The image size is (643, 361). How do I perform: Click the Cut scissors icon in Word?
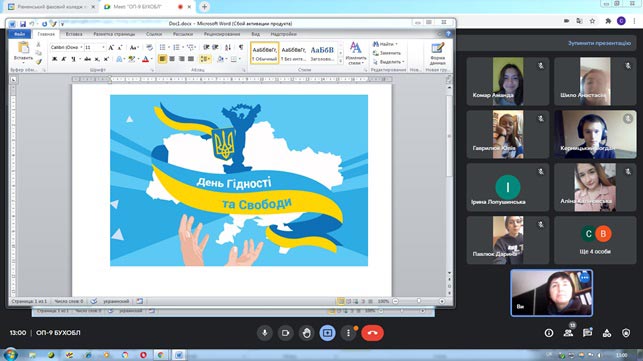[38, 44]
